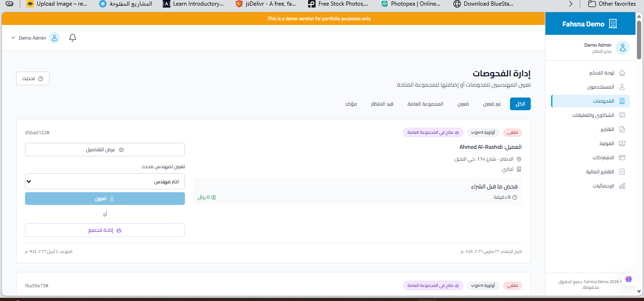This screenshot has width=644, height=301.
Task: Click the notification bell icon
Action: pyautogui.click(x=73, y=38)
